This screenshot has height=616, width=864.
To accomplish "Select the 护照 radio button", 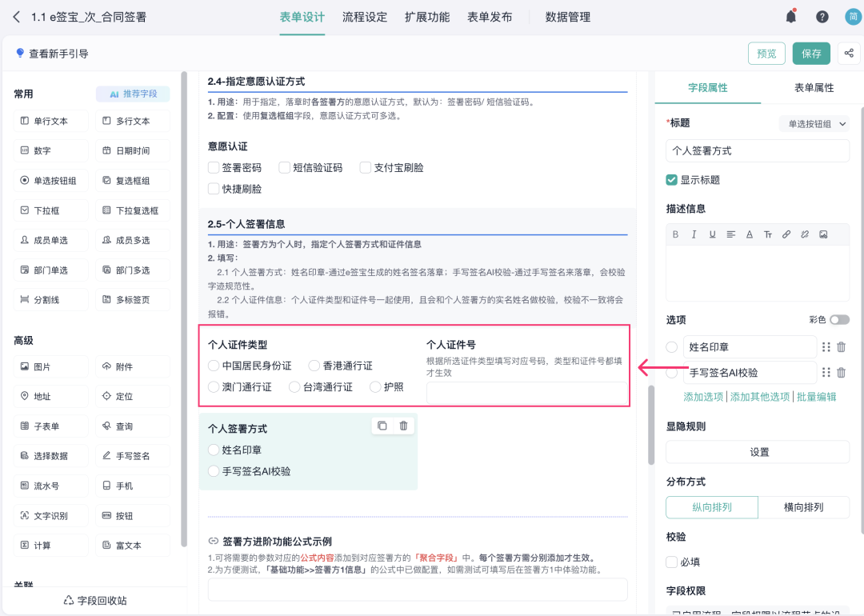I will coord(375,387).
